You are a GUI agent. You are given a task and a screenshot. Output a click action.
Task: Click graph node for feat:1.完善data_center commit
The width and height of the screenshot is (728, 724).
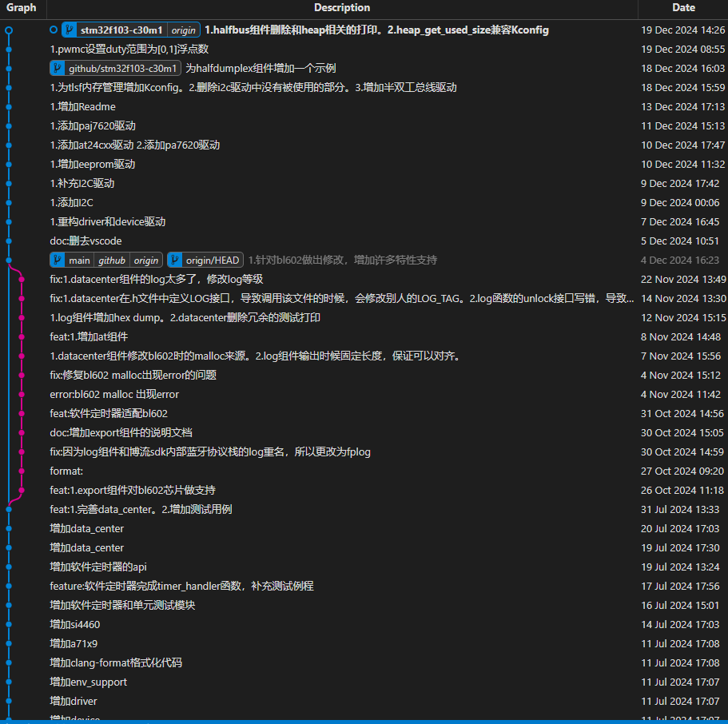coord(9,510)
